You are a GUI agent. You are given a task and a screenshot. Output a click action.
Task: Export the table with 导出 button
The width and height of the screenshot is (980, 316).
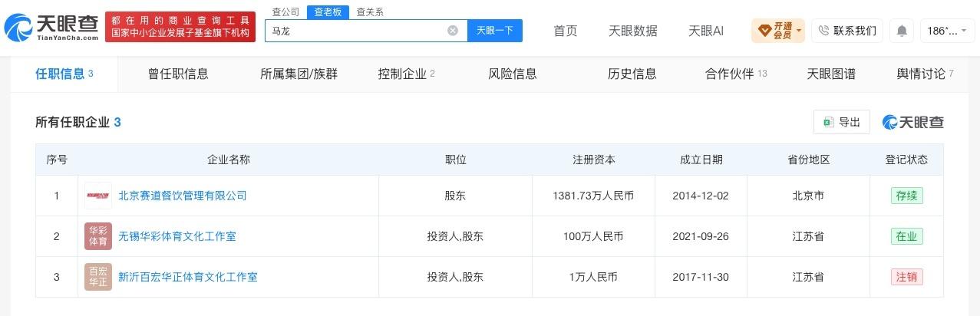tap(842, 122)
